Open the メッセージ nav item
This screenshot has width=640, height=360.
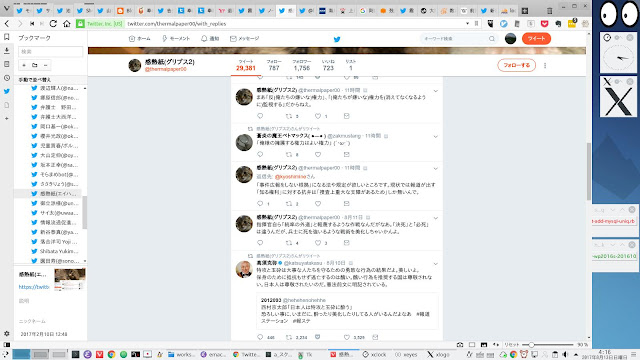[244, 38]
